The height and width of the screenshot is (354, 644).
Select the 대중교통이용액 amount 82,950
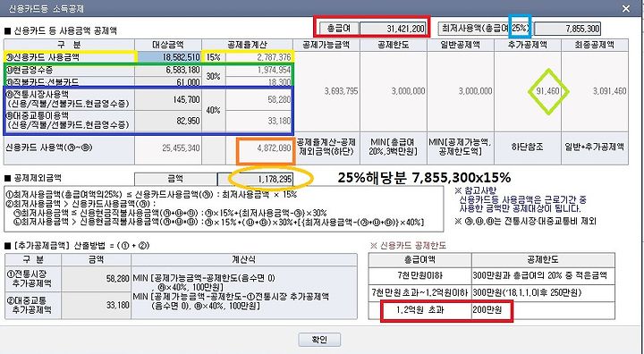[x=168, y=121]
